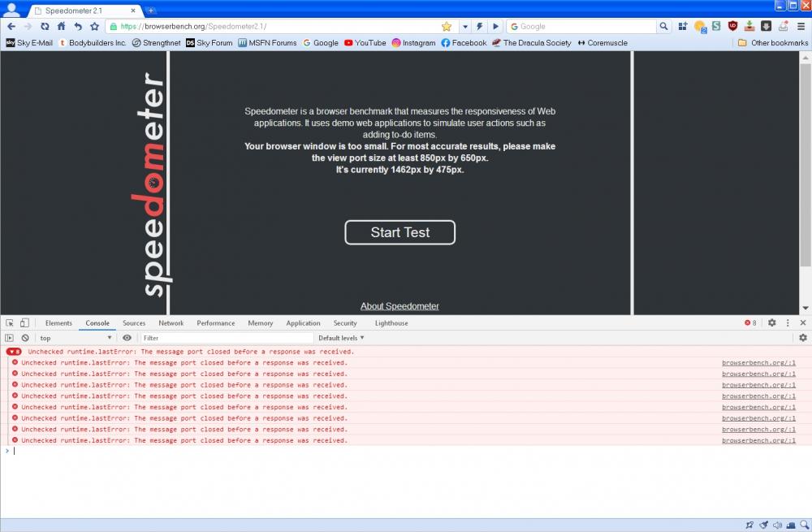Switch to the Lighthouse tab
Viewport: 812px width, 532px height.
(x=391, y=322)
